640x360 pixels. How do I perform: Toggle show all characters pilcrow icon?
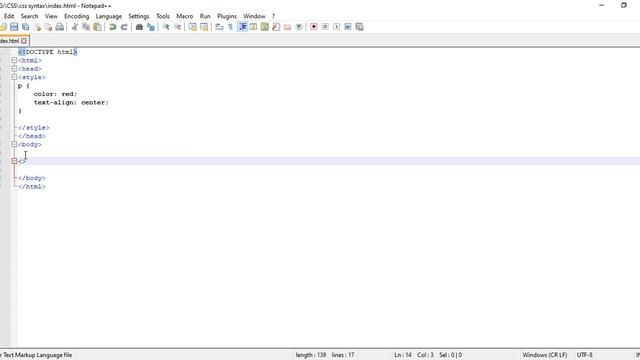tap(231, 27)
